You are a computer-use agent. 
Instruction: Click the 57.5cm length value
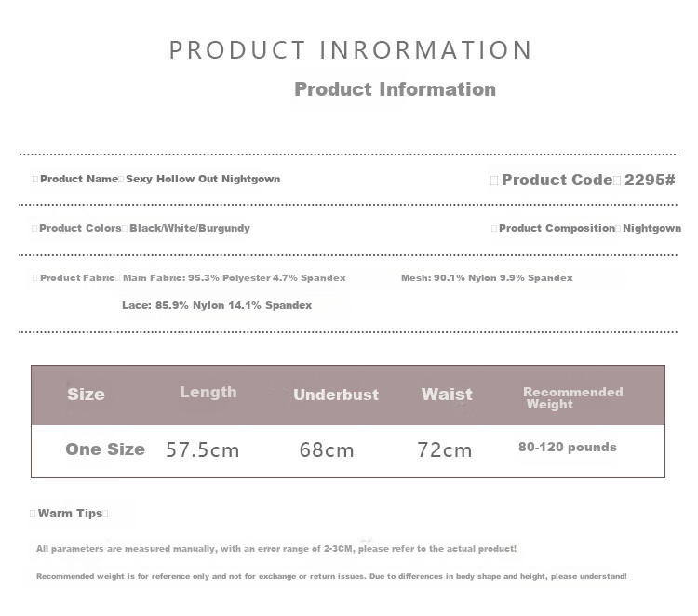click(x=202, y=450)
